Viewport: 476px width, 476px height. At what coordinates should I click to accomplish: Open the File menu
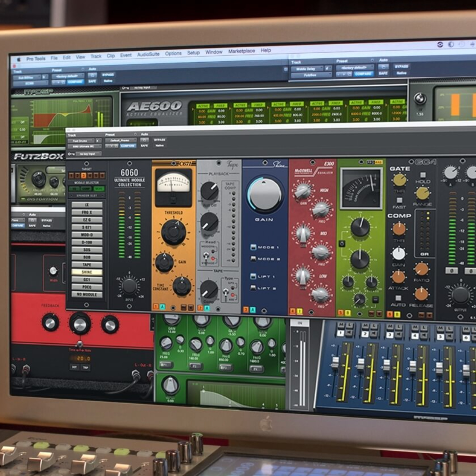(54, 58)
